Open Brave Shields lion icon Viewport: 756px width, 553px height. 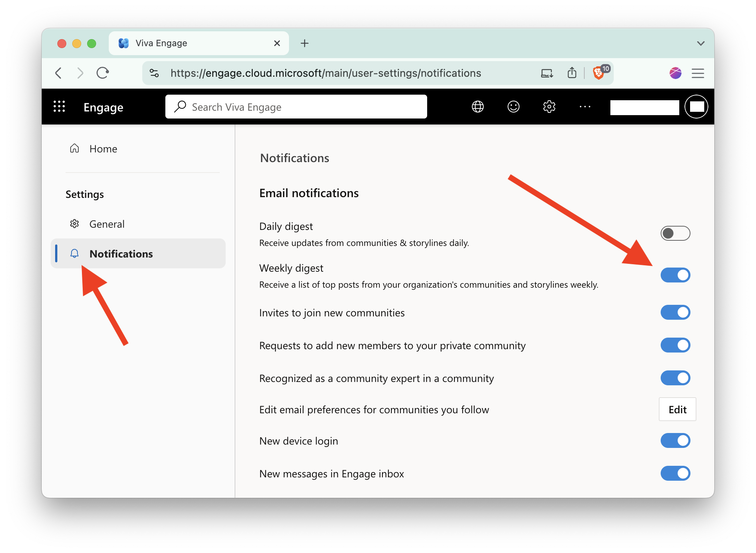pos(598,73)
